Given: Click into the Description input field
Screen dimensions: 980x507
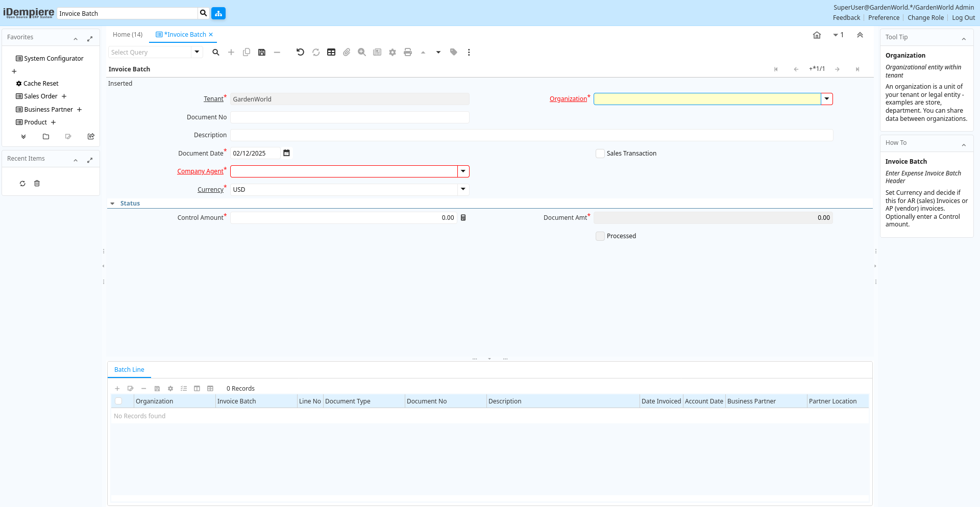Looking at the screenshot, I should (531, 135).
